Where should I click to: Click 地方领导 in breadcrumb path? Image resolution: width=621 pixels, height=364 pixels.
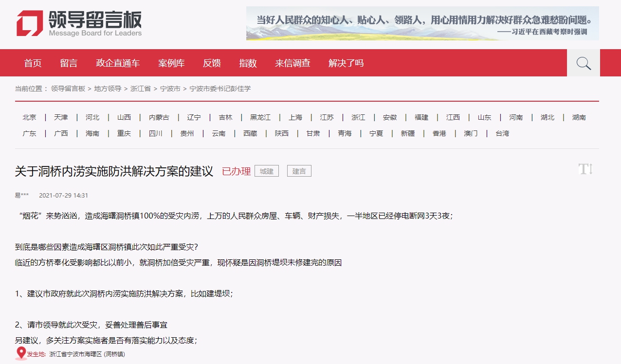pyautogui.click(x=108, y=89)
